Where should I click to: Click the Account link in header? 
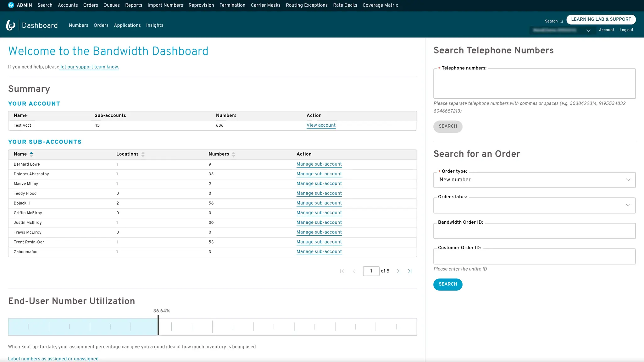click(x=606, y=30)
